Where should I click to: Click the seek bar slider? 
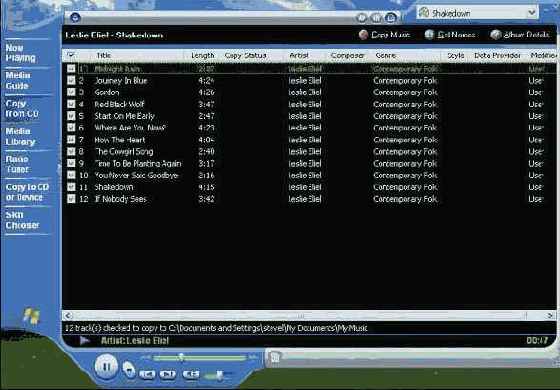point(181,357)
